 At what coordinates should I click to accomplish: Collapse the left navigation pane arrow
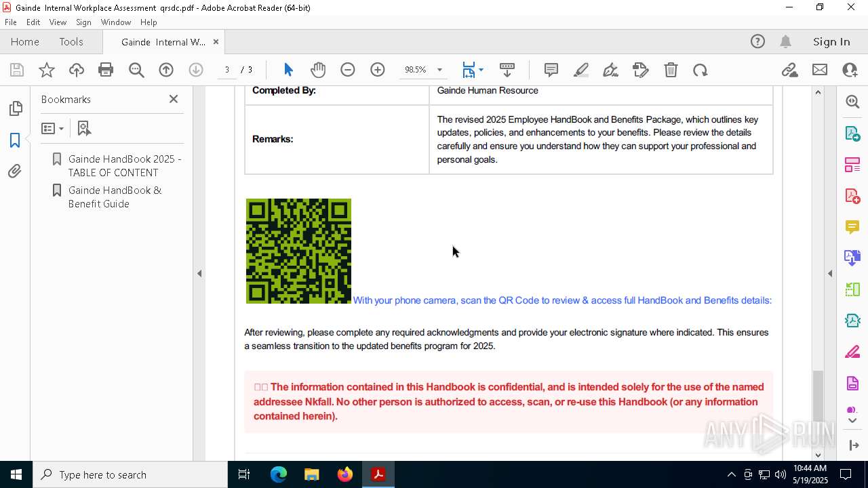[199, 274]
